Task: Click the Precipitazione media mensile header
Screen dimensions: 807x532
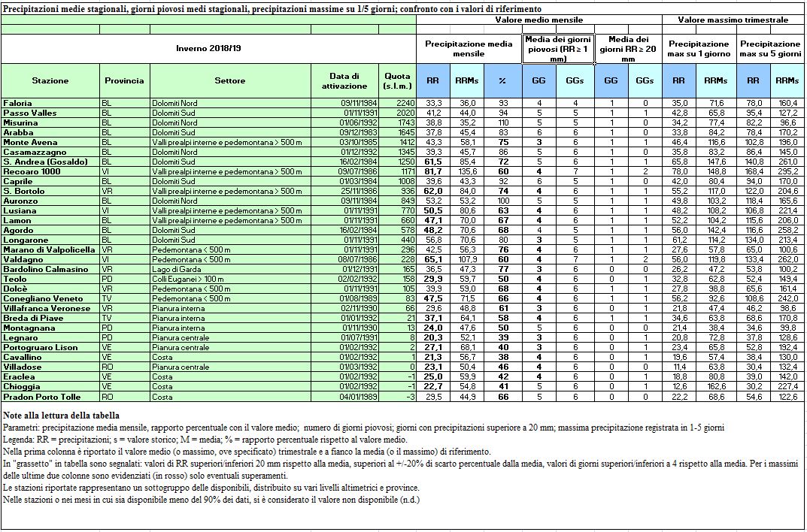Action: click(x=469, y=49)
